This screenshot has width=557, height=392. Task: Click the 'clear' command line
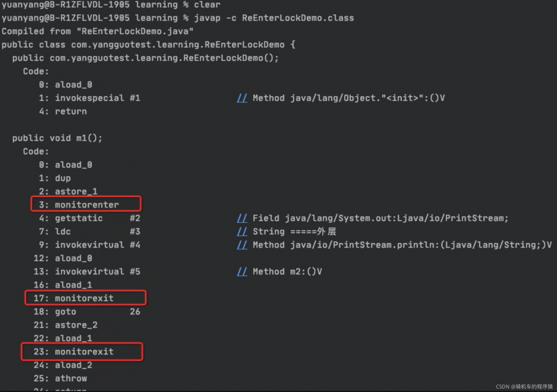(x=111, y=5)
